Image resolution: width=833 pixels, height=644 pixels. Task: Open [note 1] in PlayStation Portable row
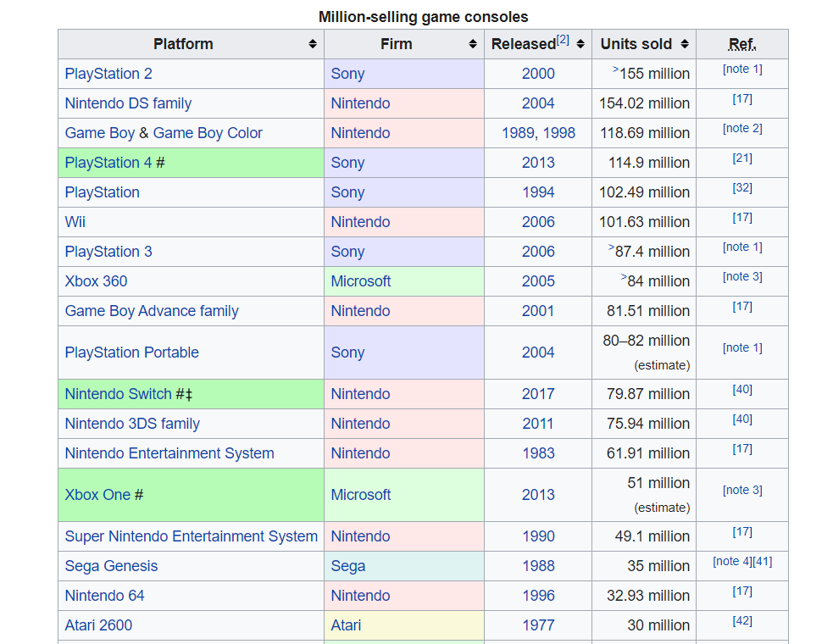[x=742, y=348]
